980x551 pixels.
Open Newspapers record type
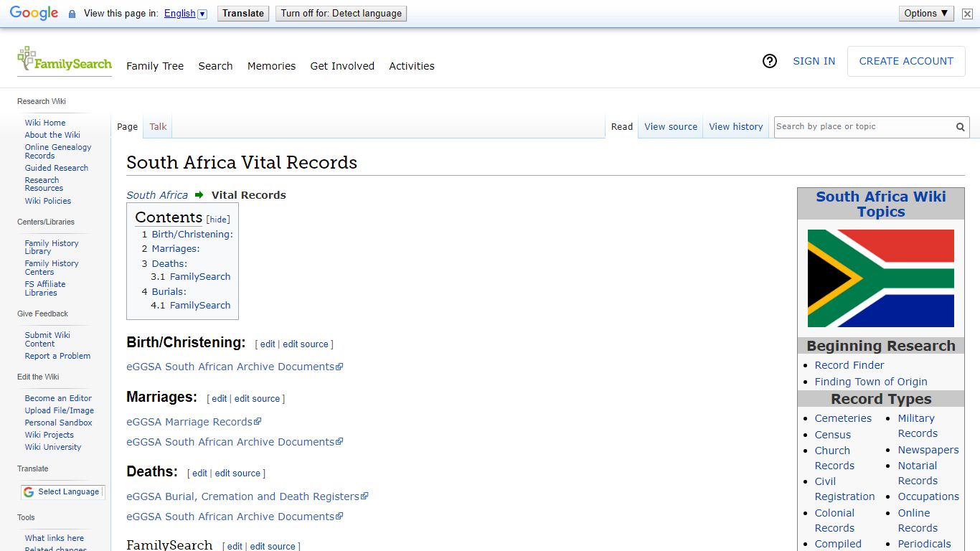click(x=928, y=450)
